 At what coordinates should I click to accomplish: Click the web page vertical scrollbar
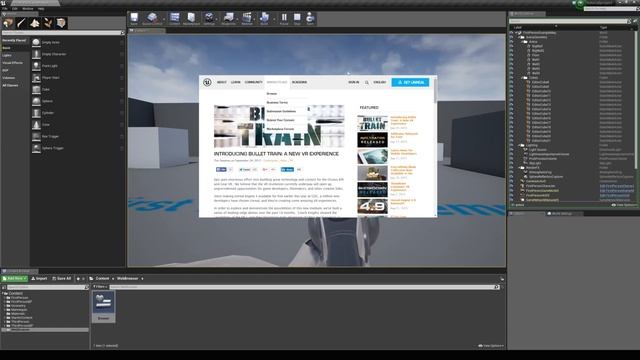pyautogui.click(x=435, y=91)
